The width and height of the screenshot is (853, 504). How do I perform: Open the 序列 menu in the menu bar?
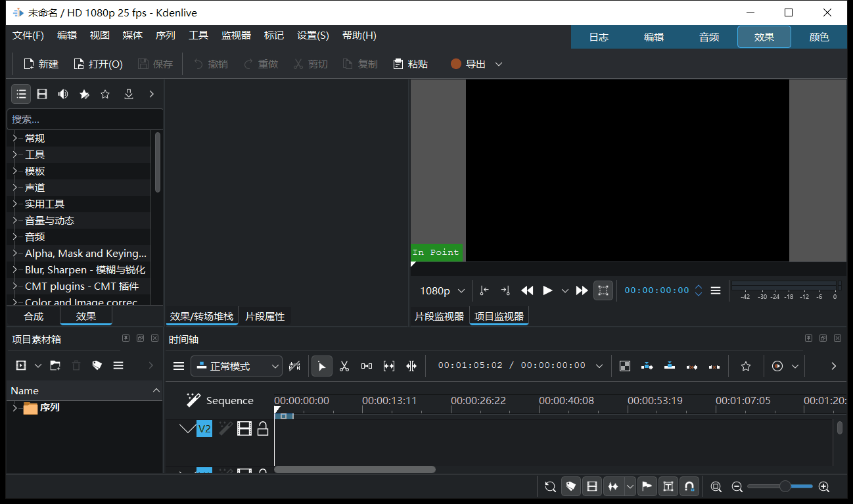166,35
